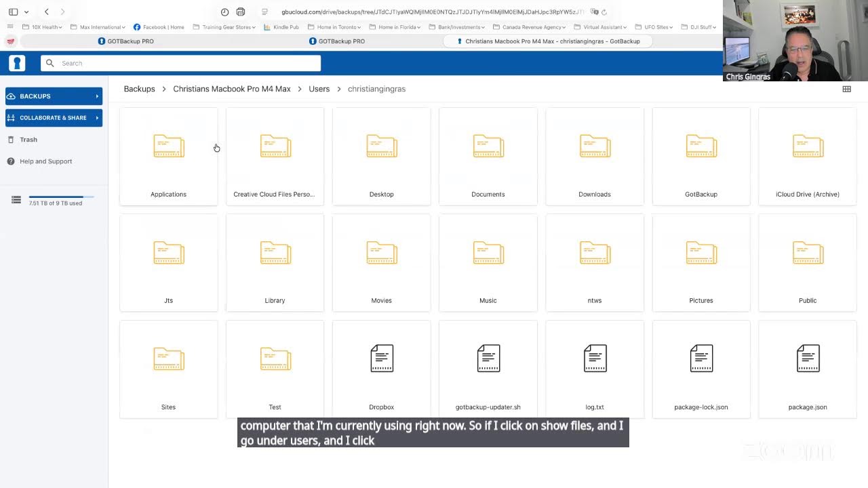This screenshot has width=868, height=488.
Task: Click the storage usage progress bar
Action: (61, 197)
